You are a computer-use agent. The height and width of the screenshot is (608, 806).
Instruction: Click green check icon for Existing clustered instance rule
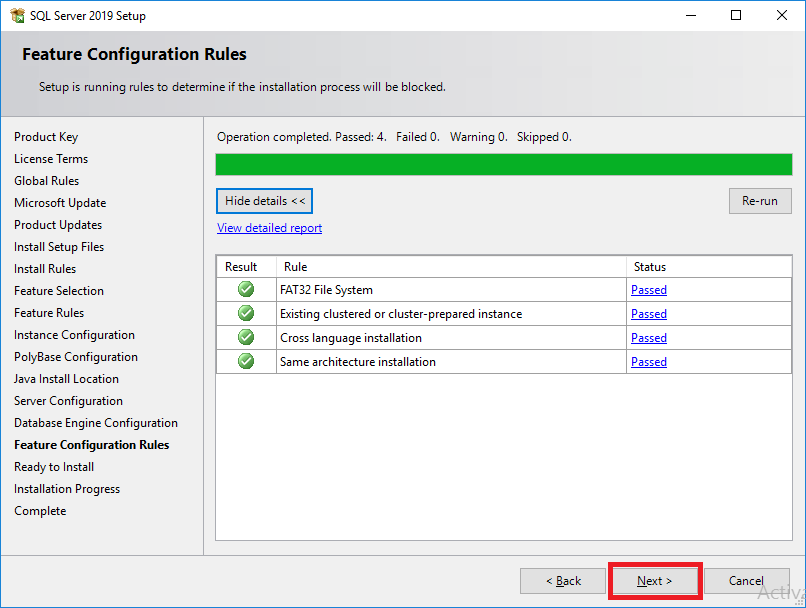246,313
